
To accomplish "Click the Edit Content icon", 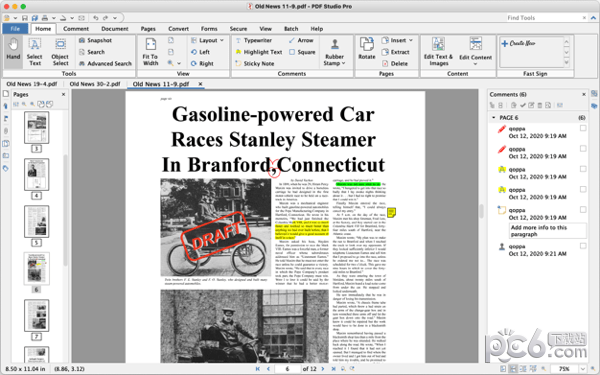I will [476, 44].
